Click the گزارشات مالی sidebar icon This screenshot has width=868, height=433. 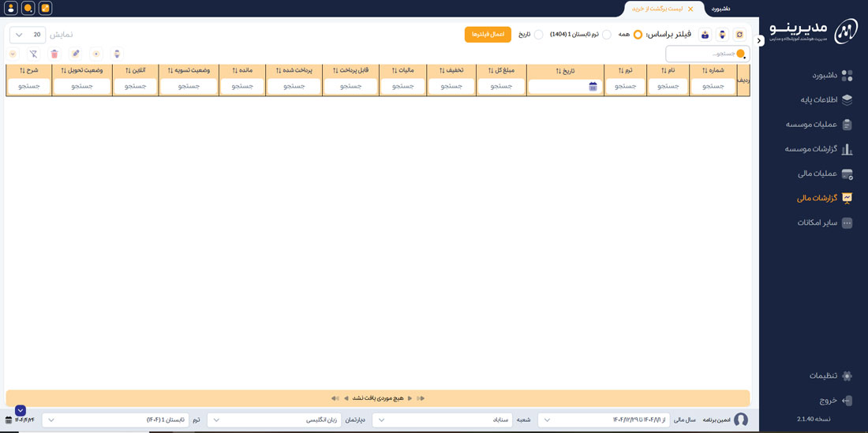(847, 198)
